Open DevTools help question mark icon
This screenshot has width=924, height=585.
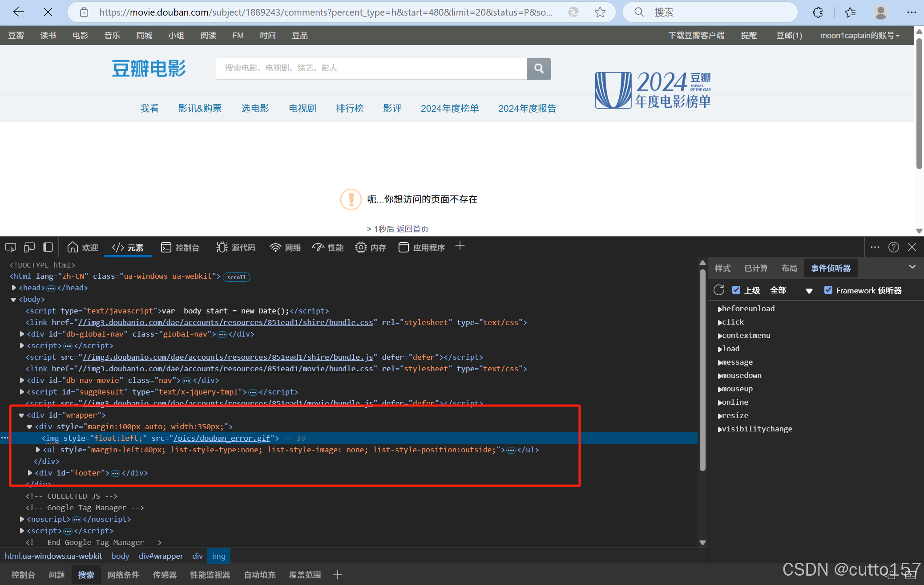click(894, 247)
